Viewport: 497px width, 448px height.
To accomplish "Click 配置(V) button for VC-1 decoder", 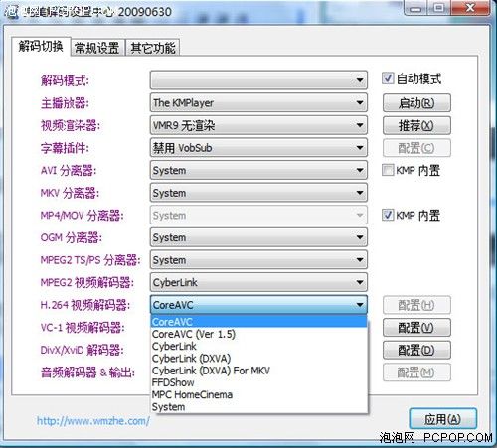I will tap(416, 328).
